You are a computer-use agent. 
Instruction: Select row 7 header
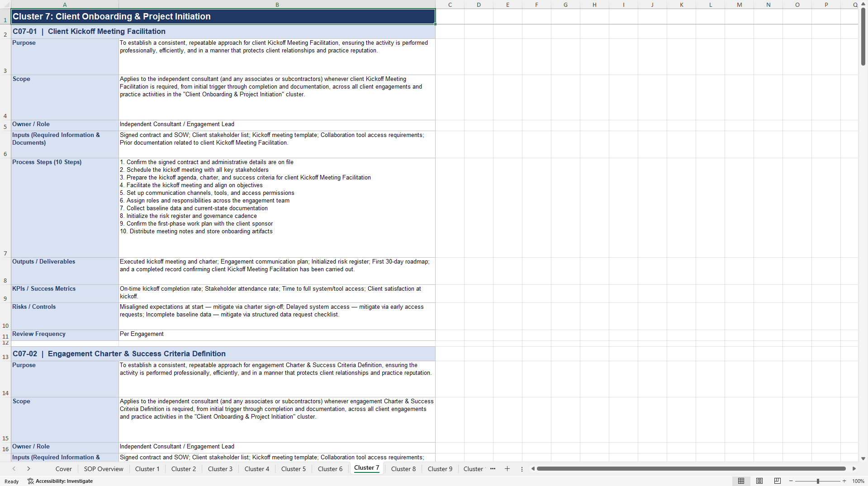pos(5,208)
